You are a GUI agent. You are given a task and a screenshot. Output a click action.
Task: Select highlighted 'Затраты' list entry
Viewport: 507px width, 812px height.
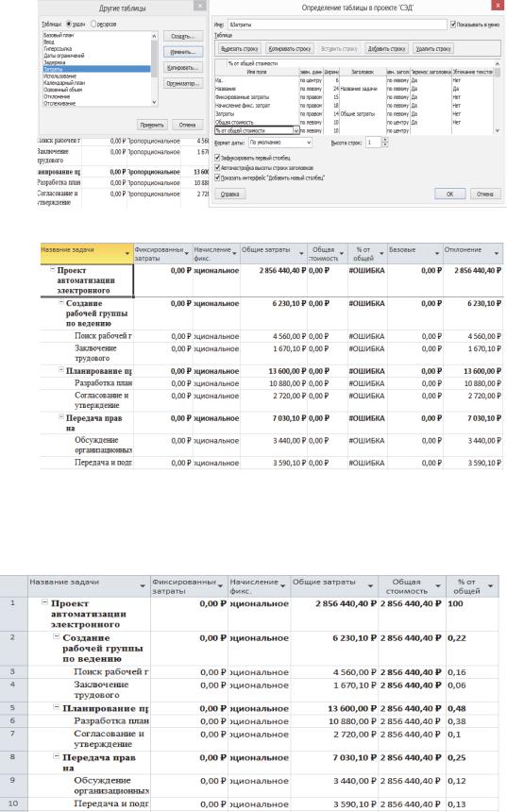(x=96, y=69)
